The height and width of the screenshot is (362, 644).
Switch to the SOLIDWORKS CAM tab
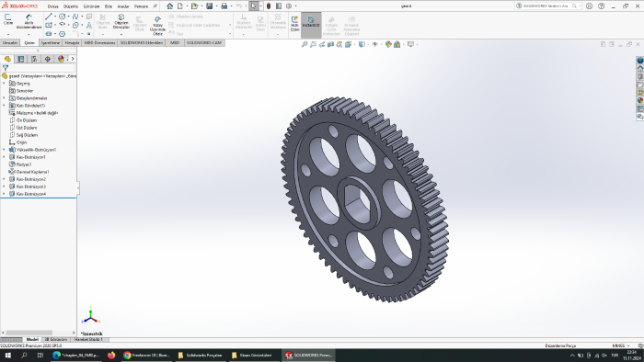[x=204, y=42]
